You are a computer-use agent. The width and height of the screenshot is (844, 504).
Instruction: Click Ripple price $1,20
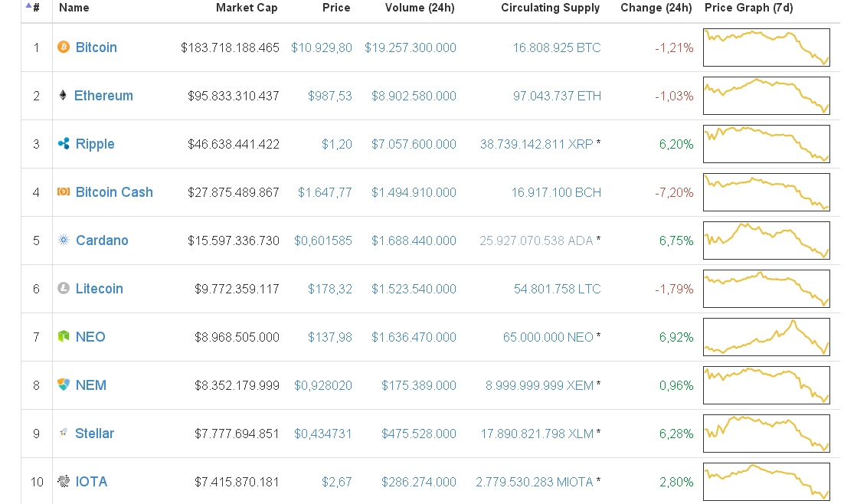(336, 144)
